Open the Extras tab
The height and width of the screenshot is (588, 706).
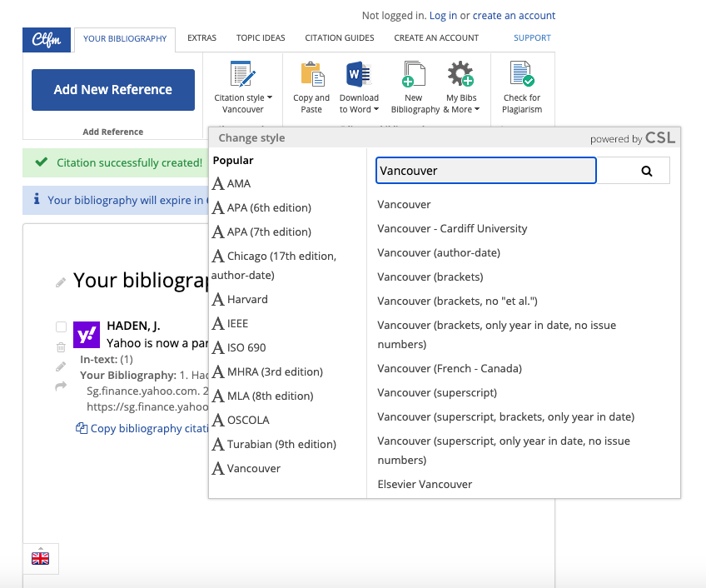tap(201, 37)
